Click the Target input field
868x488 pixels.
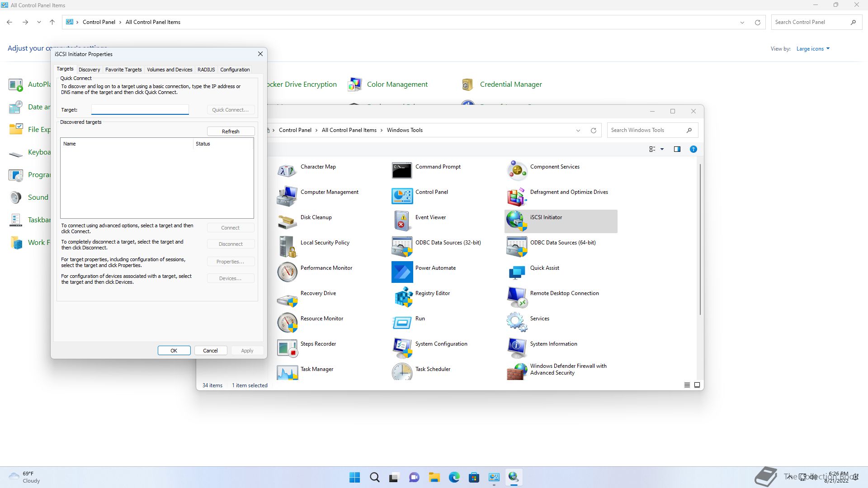click(140, 110)
